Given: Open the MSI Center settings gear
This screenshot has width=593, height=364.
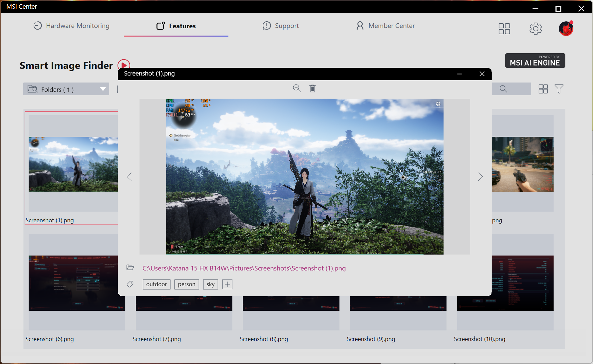Looking at the screenshot, I should (x=535, y=29).
